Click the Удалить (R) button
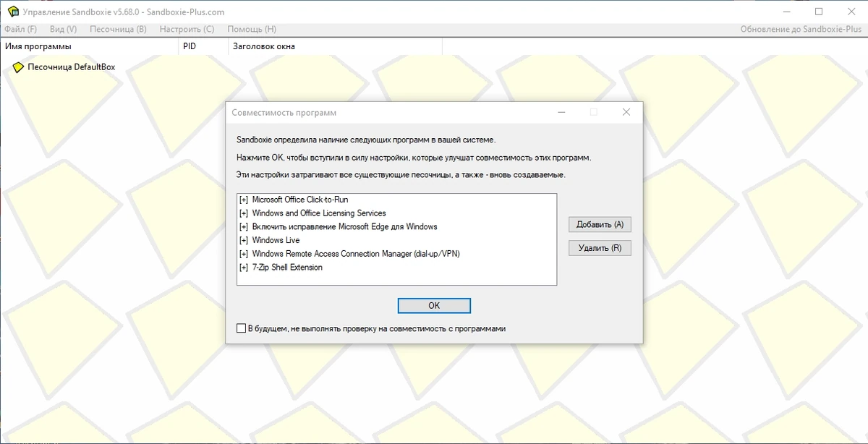The height and width of the screenshot is (444, 868). click(600, 248)
